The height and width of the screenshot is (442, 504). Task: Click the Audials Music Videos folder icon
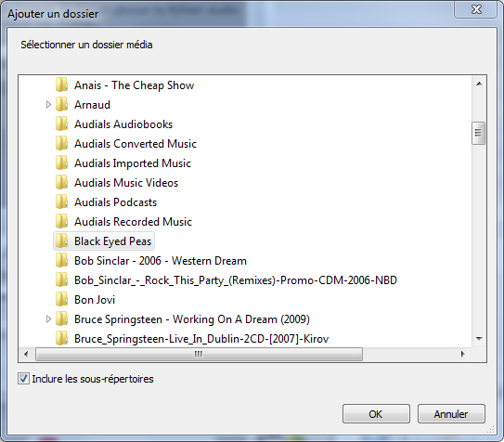coord(61,183)
